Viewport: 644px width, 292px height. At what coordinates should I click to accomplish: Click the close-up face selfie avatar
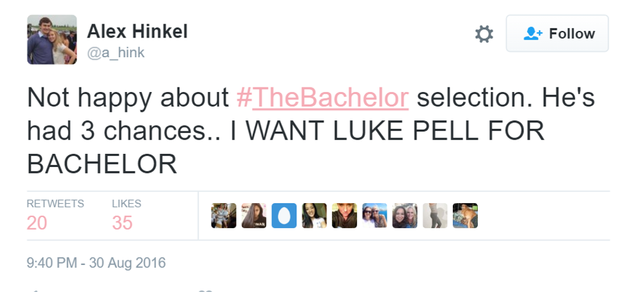click(344, 216)
